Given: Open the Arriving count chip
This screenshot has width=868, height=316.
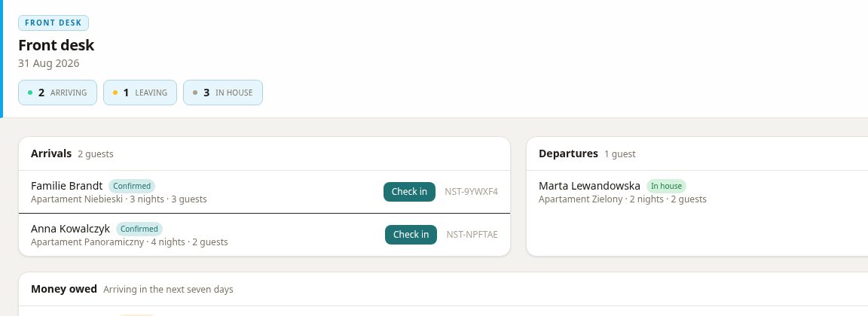Looking at the screenshot, I should point(57,93).
